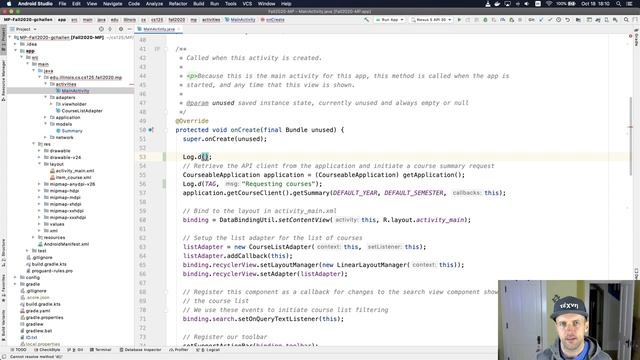Collapse the activities package arrow
The width and height of the screenshot is (640, 360).
tap(46, 84)
